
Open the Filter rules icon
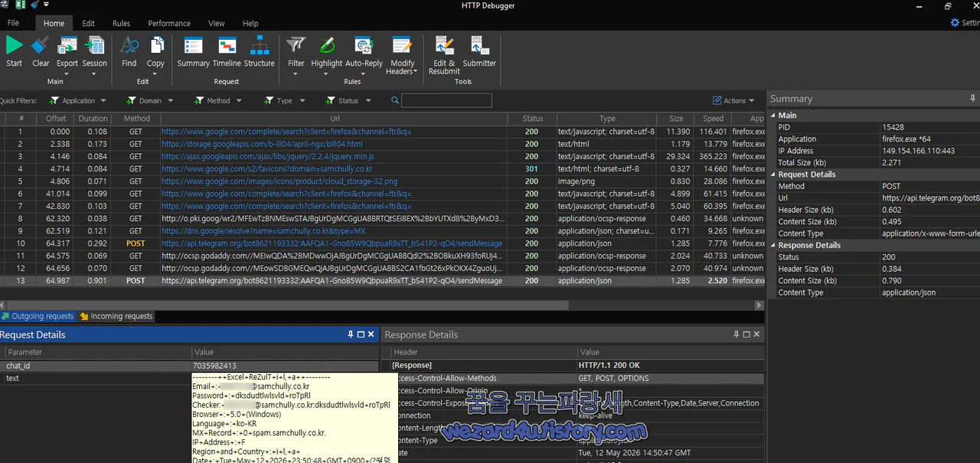point(296,46)
